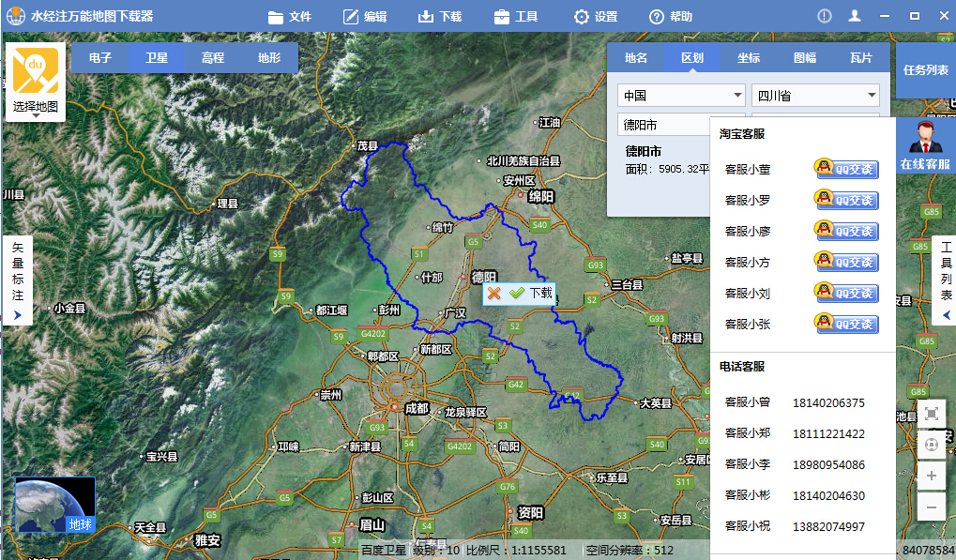Click phone number 13882074997 for 客服小祝
Viewport: 956px width, 560px height.
pyautogui.click(x=828, y=526)
